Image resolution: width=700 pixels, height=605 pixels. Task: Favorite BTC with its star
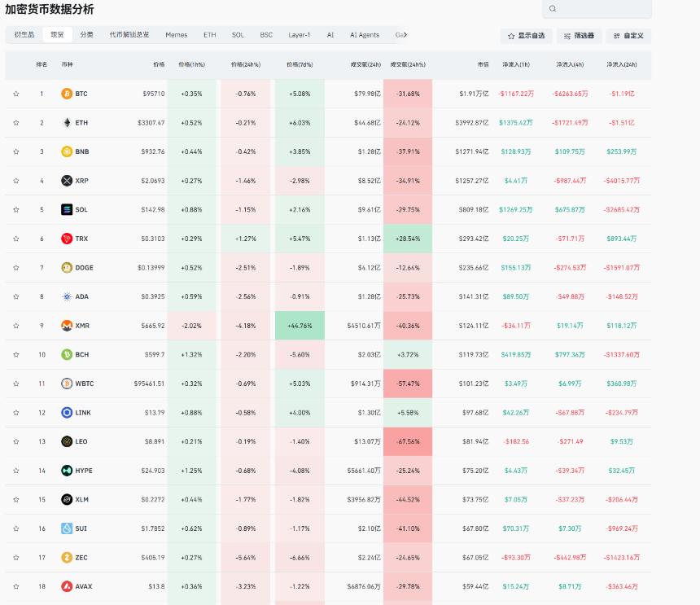point(16,94)
